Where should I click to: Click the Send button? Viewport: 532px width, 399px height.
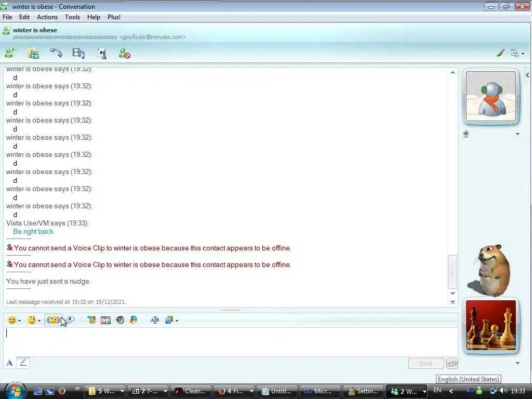[426, 363]
